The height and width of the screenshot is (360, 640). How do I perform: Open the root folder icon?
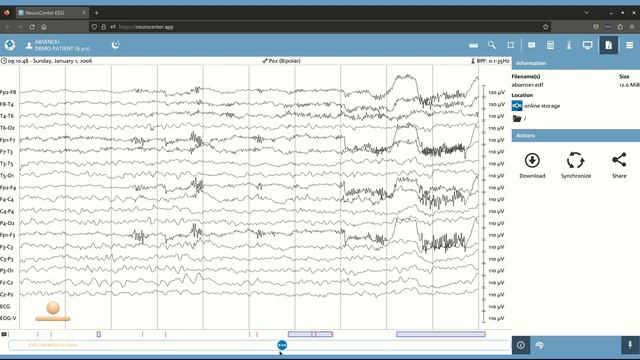coord(517,118)
